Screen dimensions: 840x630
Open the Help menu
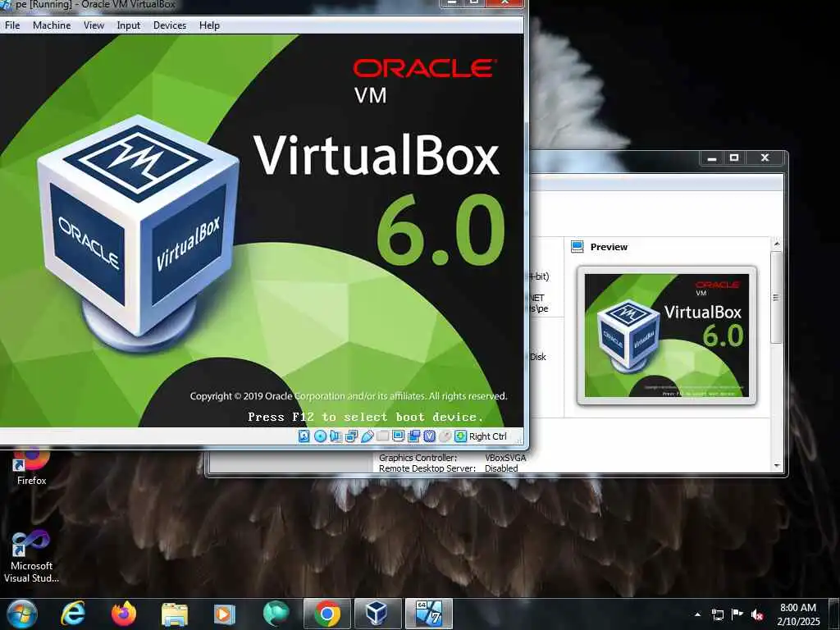(x=209, y=25)
